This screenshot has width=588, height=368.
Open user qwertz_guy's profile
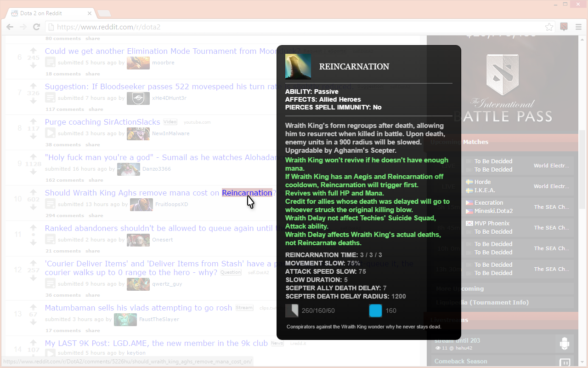(167, 284)
